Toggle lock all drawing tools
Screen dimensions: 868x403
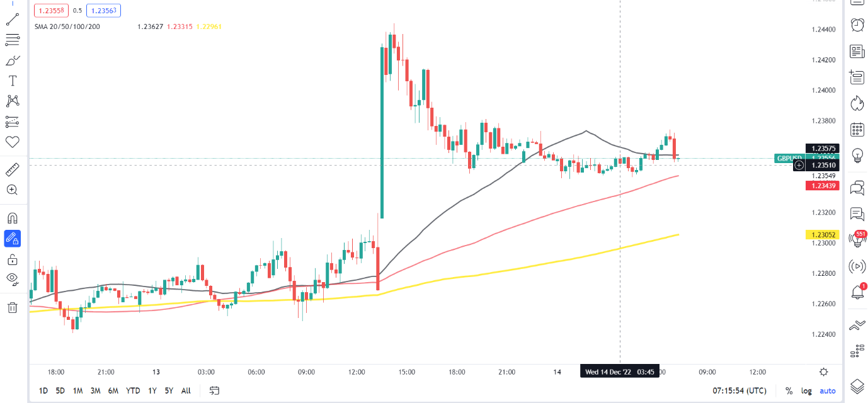pyautogui.click(x=12, y=259)
